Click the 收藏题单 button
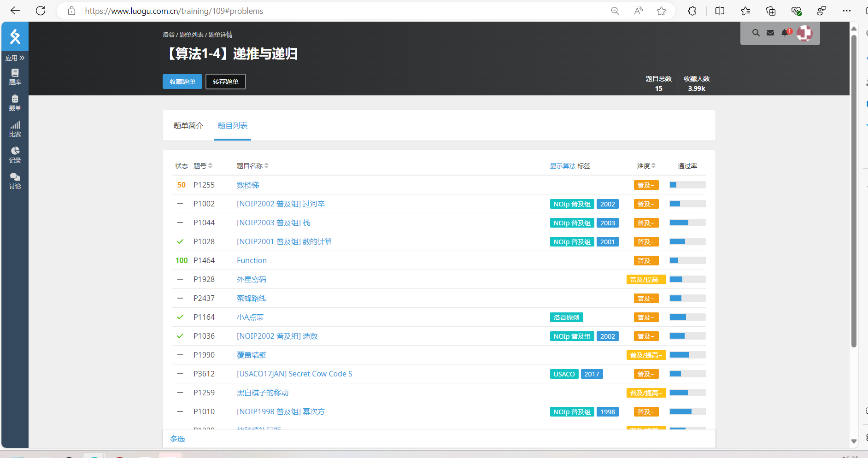The height and width of the screenshot is (458, 868). [x=182, y=82]
